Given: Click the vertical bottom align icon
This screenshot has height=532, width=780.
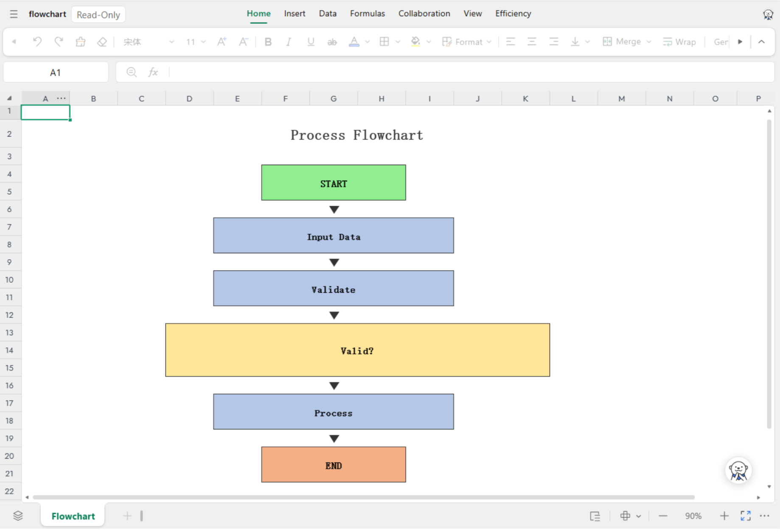Looking at the screenshot, I should pos(575,42).
